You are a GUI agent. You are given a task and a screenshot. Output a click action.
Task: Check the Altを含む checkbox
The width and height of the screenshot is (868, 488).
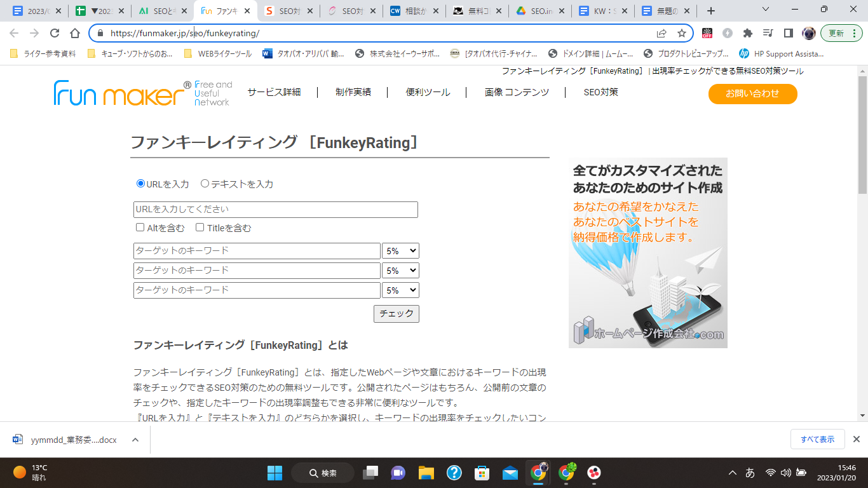tap(140, 227)
